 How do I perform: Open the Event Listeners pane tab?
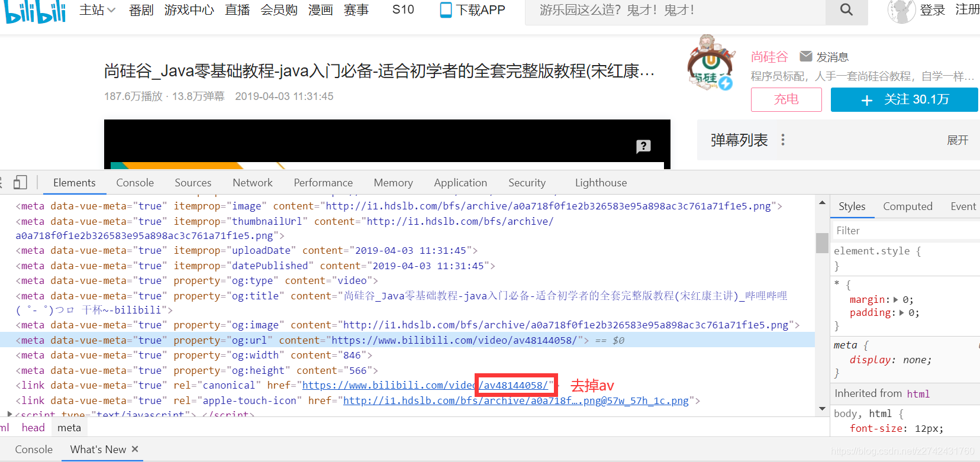point(963,206)
